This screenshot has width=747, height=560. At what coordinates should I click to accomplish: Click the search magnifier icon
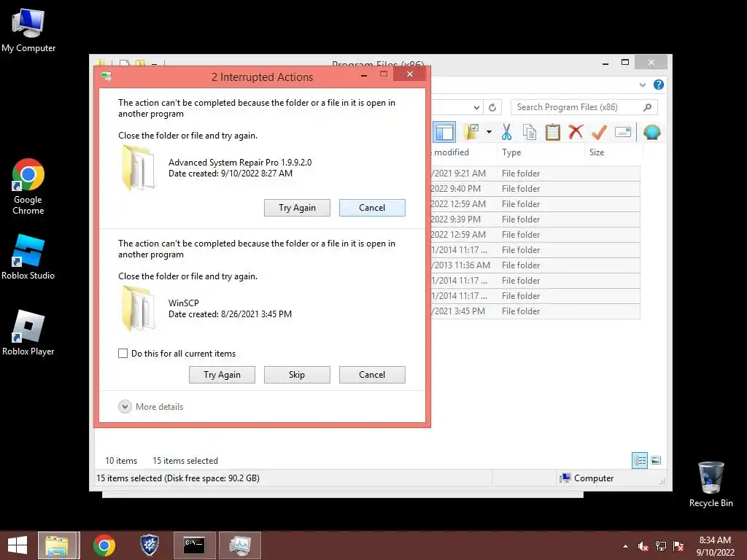click(x=648, y=107)
